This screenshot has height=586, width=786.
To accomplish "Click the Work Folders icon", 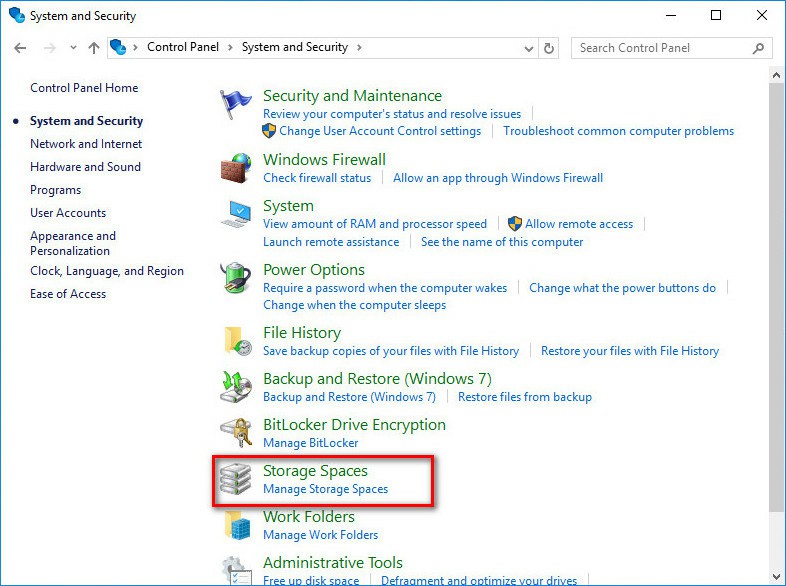I will point(237,525).
